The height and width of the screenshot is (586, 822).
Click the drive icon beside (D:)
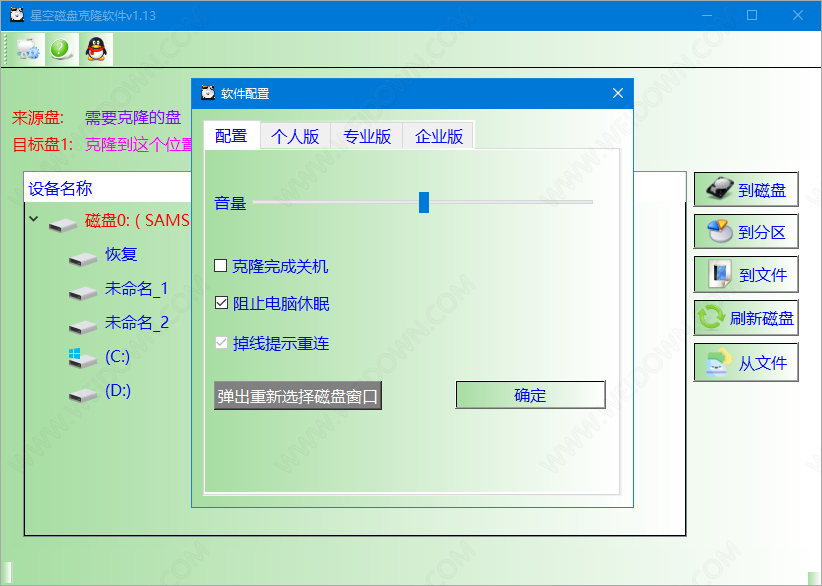83,395
